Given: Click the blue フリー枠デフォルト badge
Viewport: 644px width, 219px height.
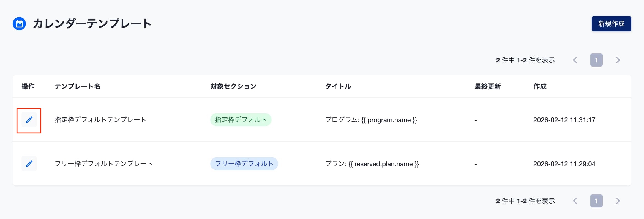Looking at the screenshot, I should (x=244, y=164).
